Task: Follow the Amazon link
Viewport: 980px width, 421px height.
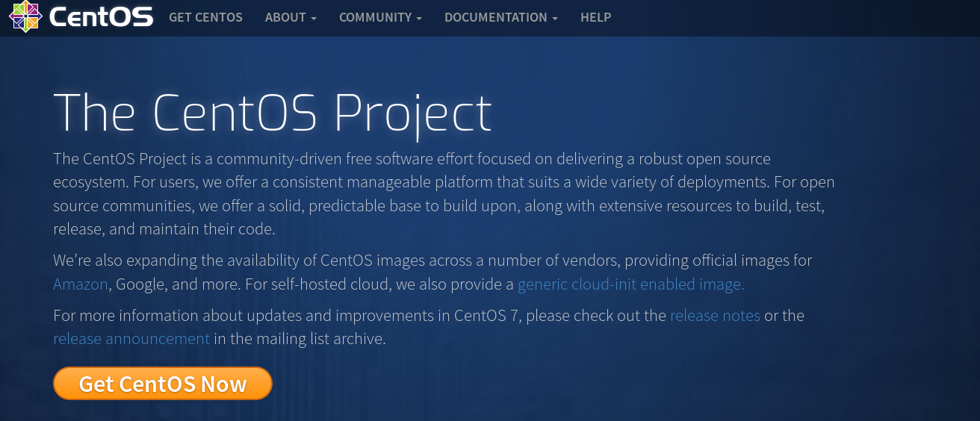Action: click(81, 284)
